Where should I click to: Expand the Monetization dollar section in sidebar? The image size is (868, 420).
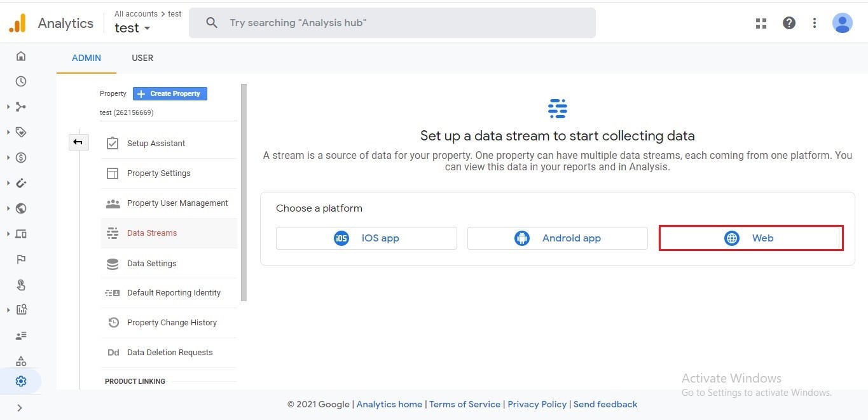coord(21,158)
